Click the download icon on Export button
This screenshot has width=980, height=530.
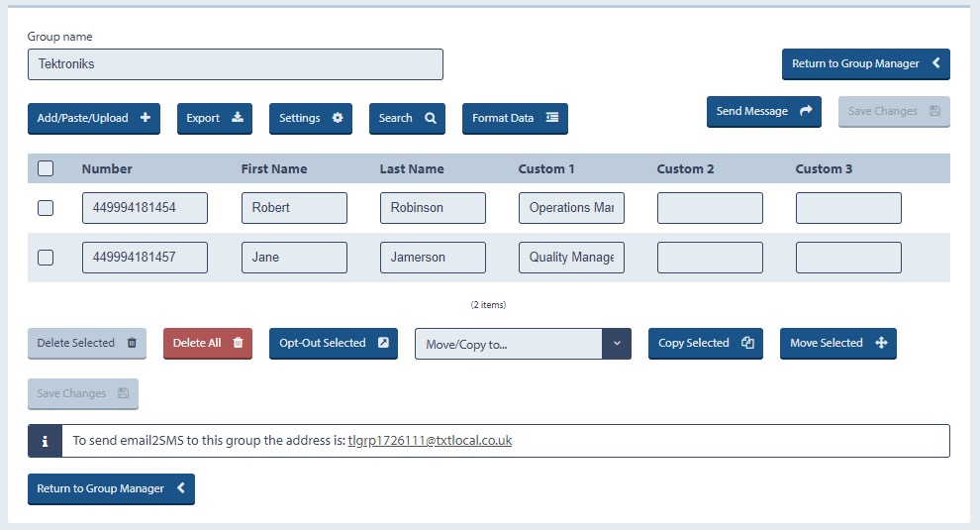238,118
